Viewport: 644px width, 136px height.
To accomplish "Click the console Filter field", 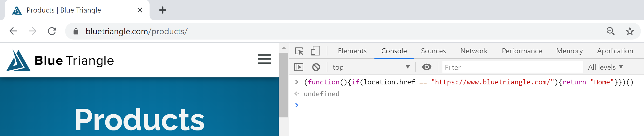I will point(513,67).
